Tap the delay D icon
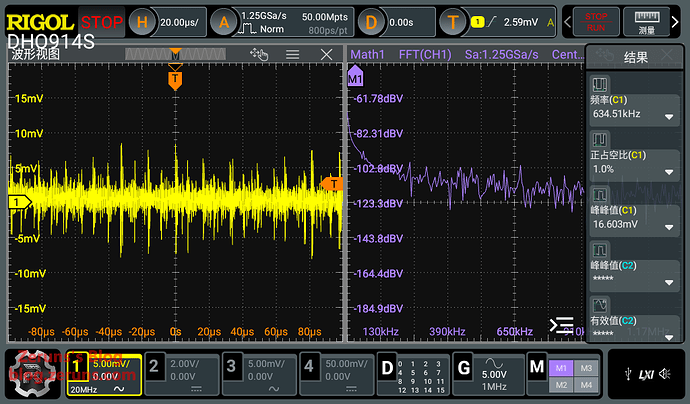The height and width of the screenshot is (404, 690). click(371, 21)
